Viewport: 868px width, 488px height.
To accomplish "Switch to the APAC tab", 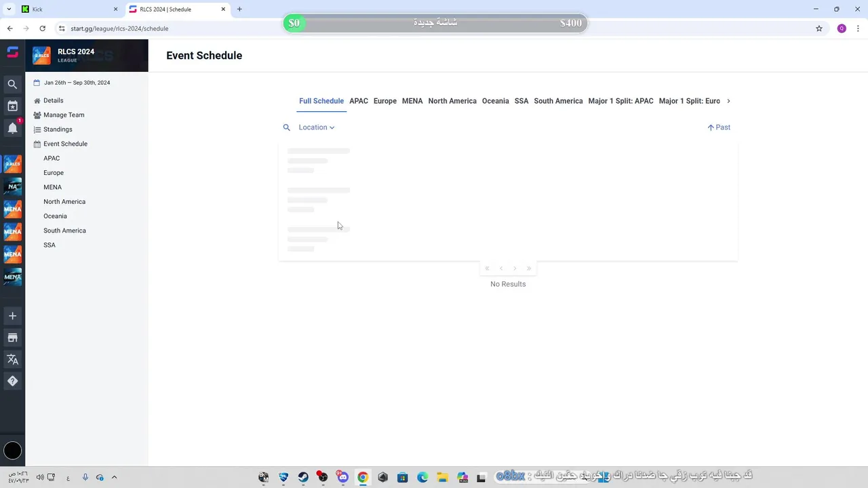I will [359, 101].
